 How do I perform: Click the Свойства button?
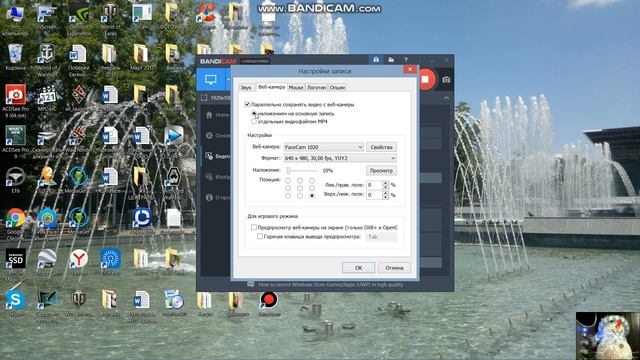[381, 147]
